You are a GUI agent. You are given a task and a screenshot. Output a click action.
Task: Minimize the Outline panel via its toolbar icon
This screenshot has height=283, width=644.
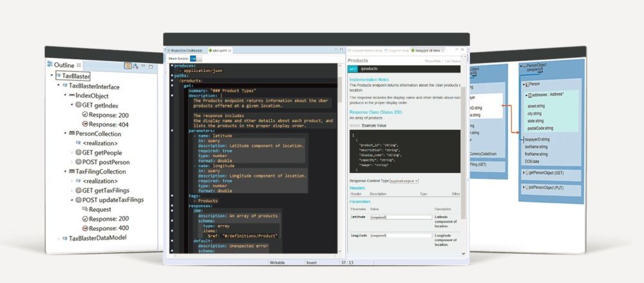pyautogui.click(x=146, y=65)
